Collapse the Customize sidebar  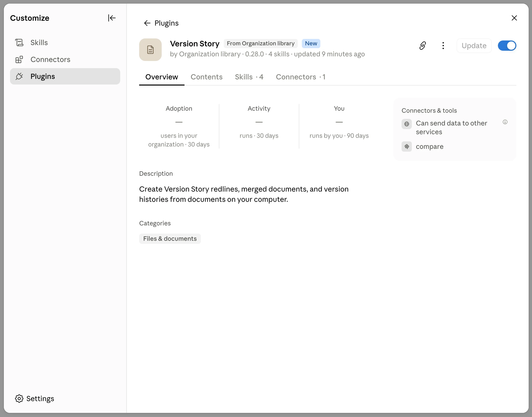pyautogui.click(x=112, y=18)
